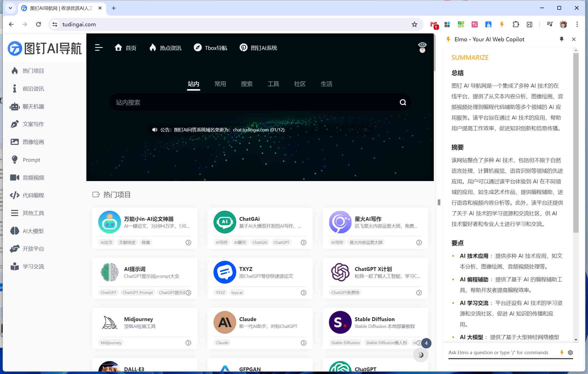Expand the 站内 search category dropdown
Image resolution: width=588 pixels, height=374 pixels.
pos(194,84)
